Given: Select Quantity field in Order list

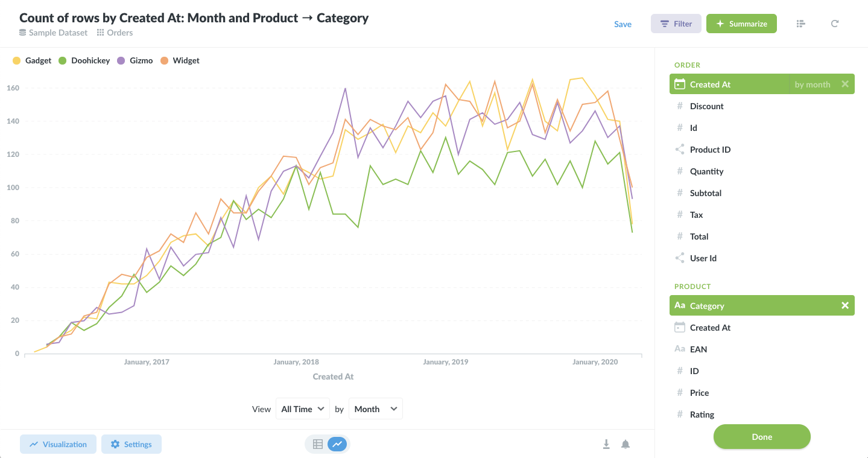Looking at the screenshot, I should [706, 171].
